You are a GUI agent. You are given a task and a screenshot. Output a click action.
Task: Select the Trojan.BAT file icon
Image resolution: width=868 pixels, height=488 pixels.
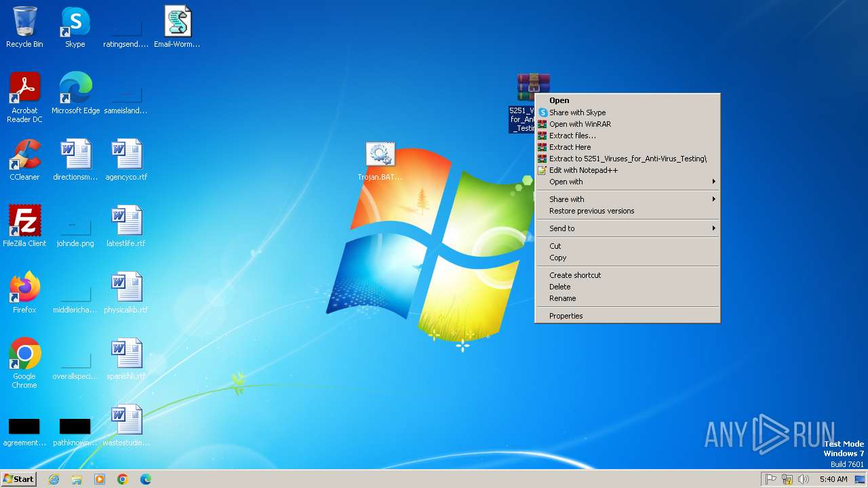[380, 161]
